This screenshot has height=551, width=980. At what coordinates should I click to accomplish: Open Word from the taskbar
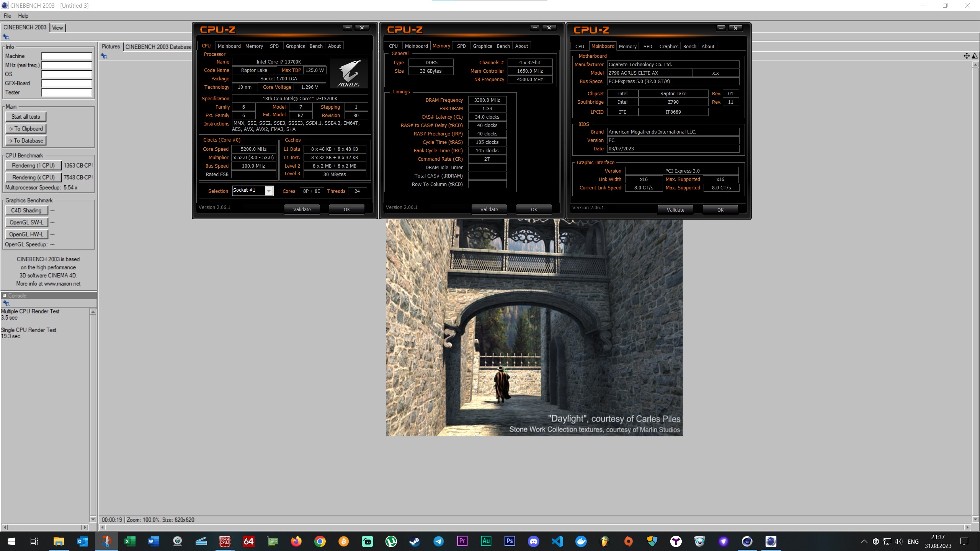[154, 541]
